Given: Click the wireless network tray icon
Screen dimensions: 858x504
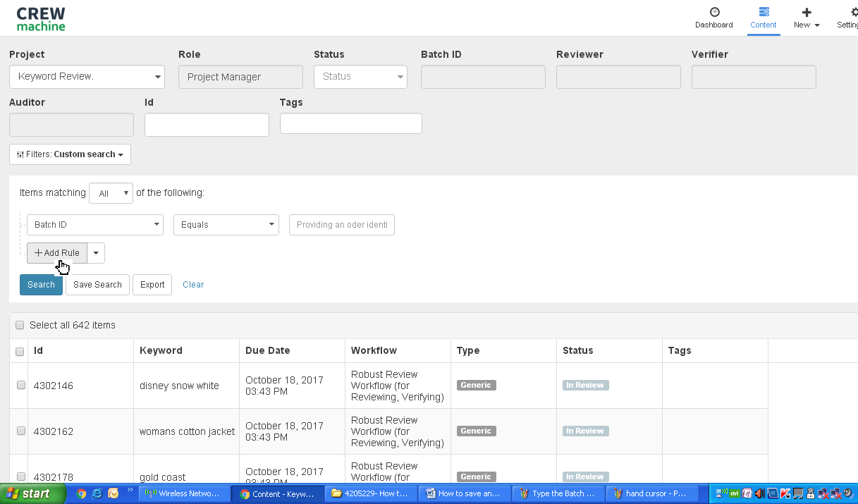Looking at the screenshot, I should [x=721, y=493].
